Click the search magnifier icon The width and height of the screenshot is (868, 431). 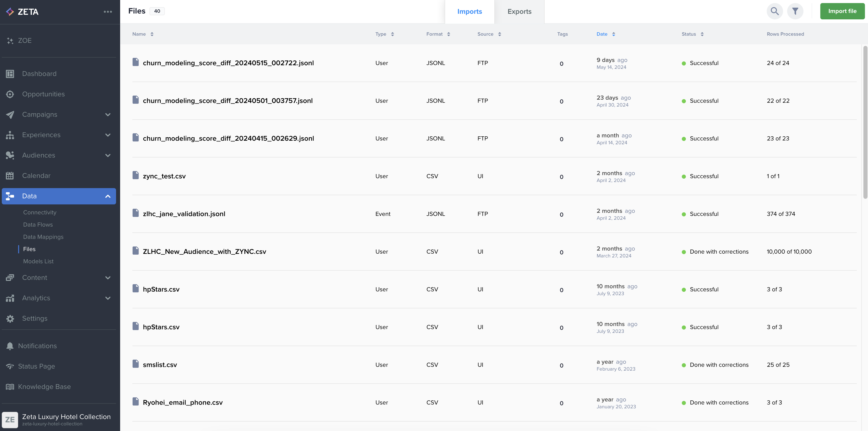774,11
